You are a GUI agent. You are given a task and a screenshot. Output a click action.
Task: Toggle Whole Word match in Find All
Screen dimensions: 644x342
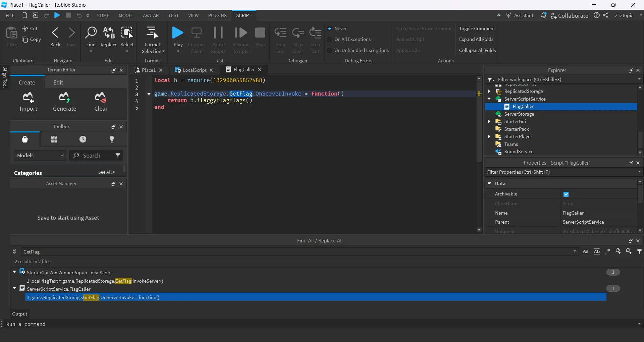(597, 251)
